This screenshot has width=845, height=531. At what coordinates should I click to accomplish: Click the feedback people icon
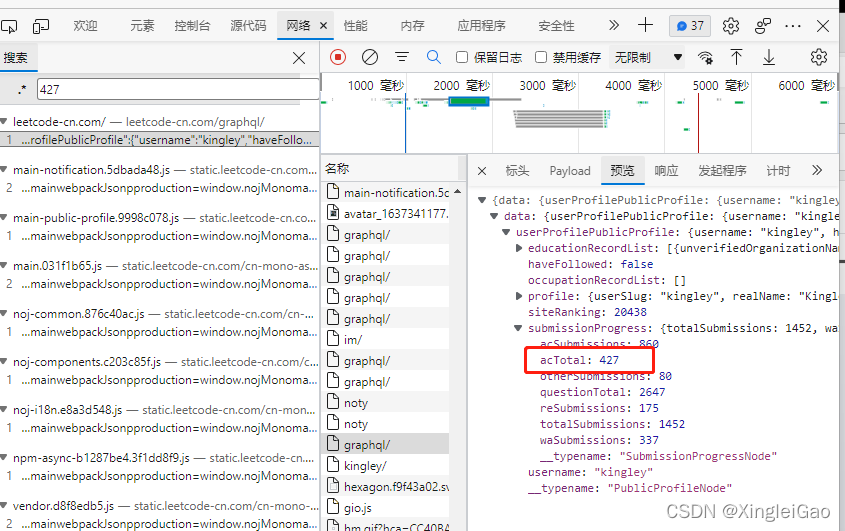763,26
